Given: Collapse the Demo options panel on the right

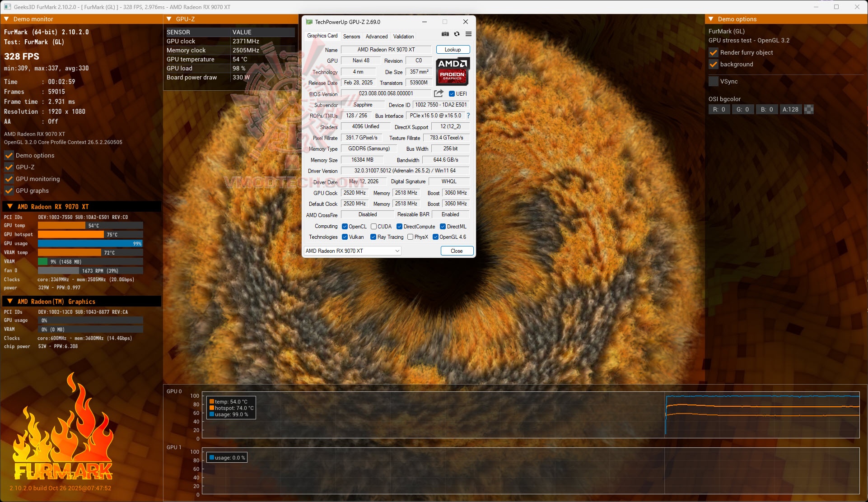Looking at the screenshot, I should (711, 19).
